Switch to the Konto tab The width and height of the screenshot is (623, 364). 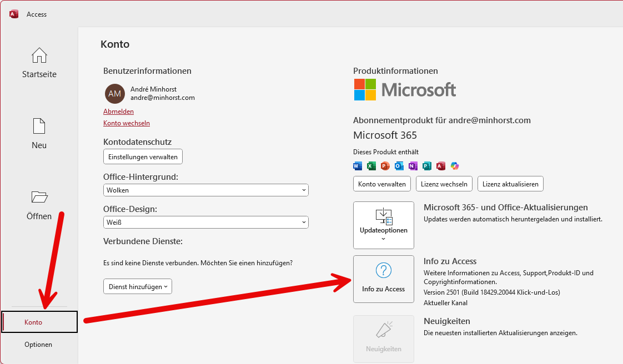click(x=33, y=322)
